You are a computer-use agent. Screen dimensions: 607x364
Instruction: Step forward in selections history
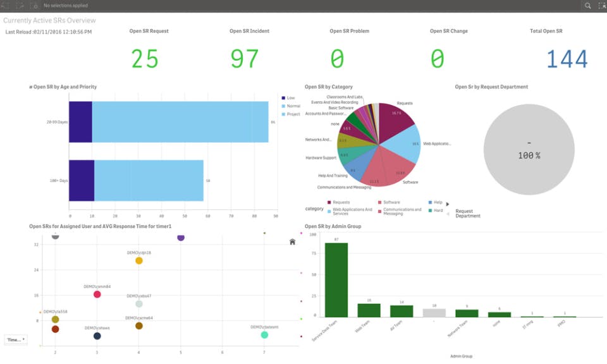pos(20,6)
